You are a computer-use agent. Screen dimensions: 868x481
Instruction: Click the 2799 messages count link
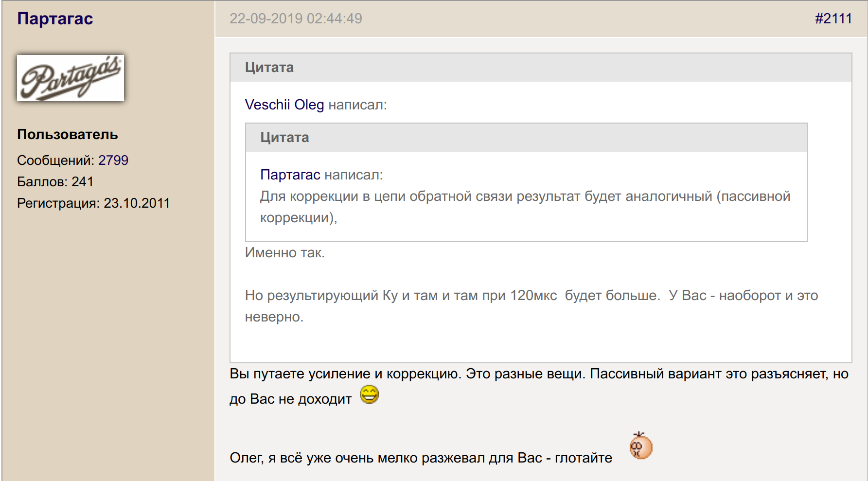113,160
